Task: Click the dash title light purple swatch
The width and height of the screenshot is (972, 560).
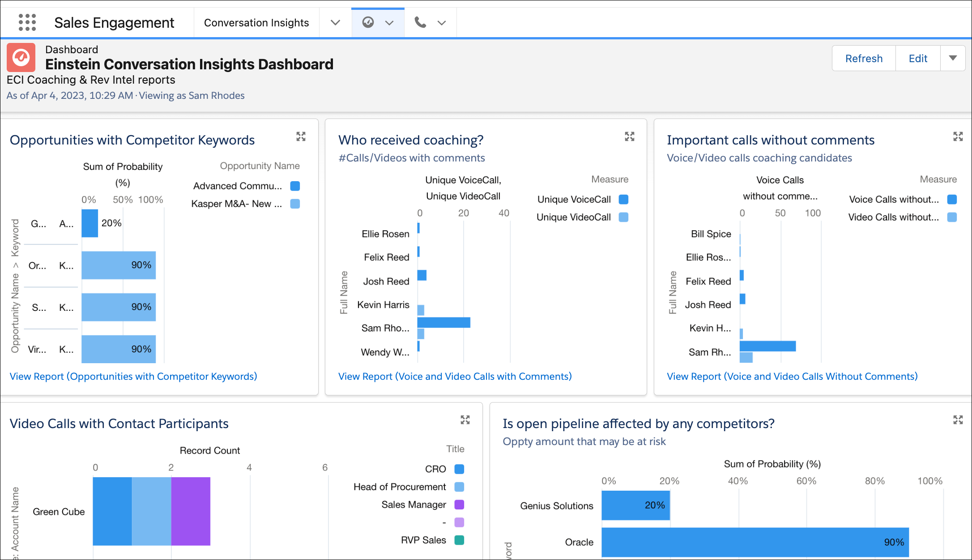Action: (459, 522)
